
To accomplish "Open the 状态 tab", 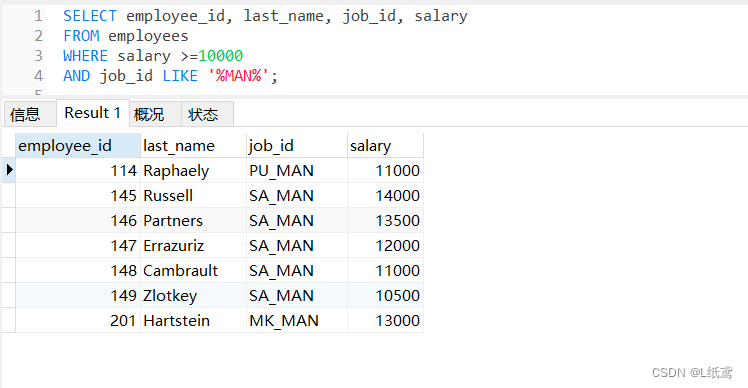I will coord(207,114).
